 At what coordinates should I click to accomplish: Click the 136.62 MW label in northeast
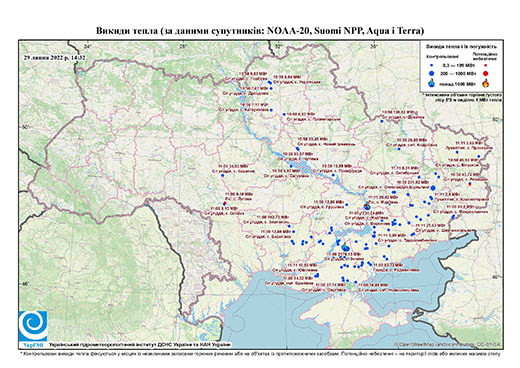(x=399, y=112)
